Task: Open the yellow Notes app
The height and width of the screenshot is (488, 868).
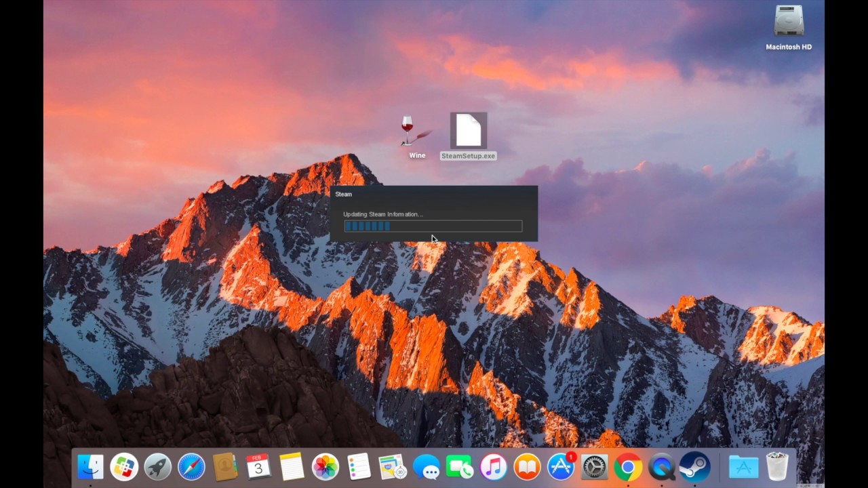Action: coord(292,467)
